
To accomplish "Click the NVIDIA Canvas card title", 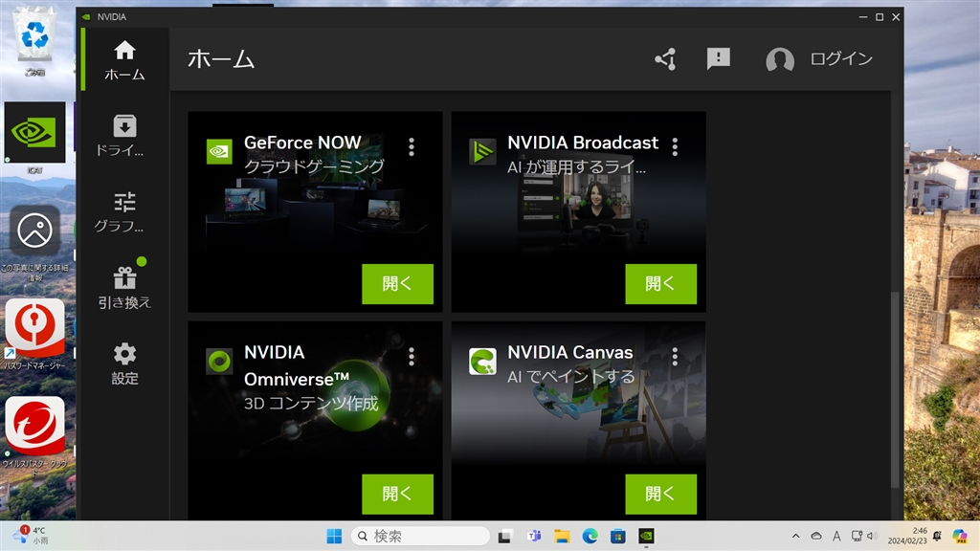I will tap(570, 352).
